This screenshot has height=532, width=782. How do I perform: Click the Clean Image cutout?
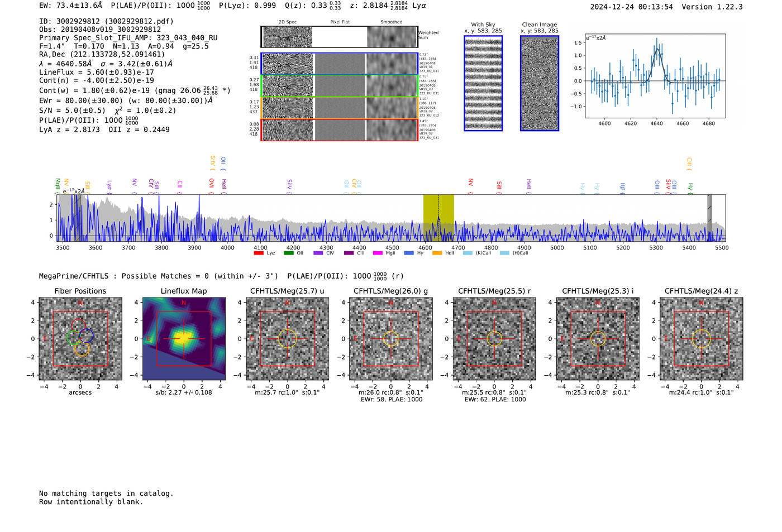540,83
